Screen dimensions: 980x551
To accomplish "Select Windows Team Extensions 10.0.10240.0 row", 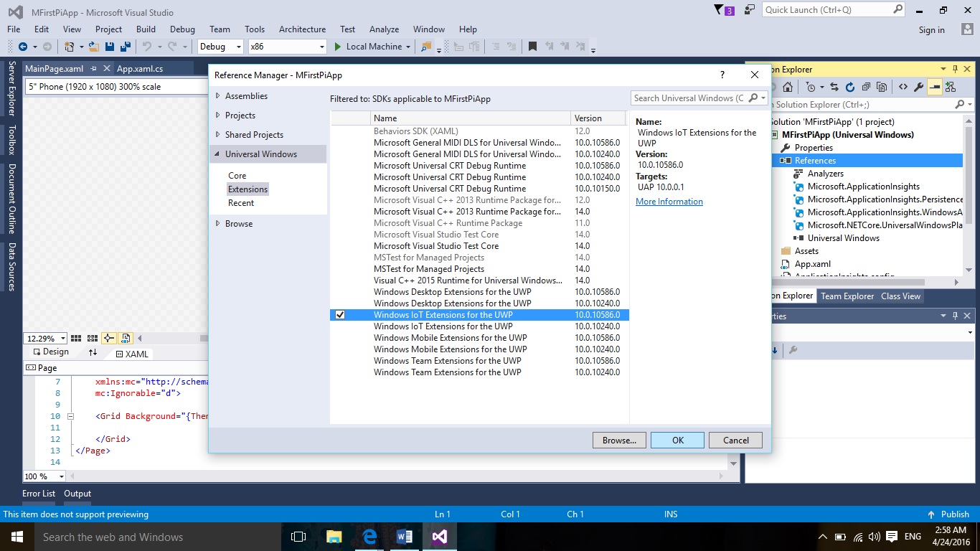I will click(x=479, y=372).
